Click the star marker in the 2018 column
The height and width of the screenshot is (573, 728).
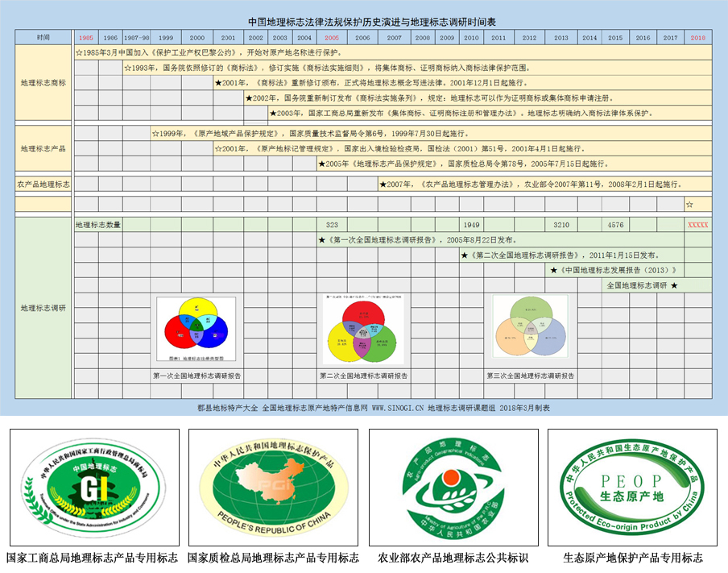(x=689, y=205)
